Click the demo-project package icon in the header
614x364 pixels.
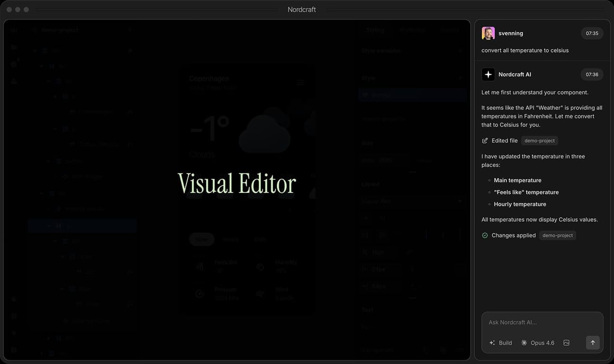pos(33,29)
